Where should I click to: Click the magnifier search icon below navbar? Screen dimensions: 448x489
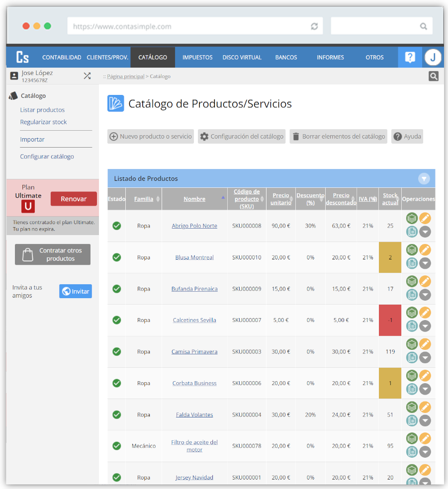click(x=434, y=76)
